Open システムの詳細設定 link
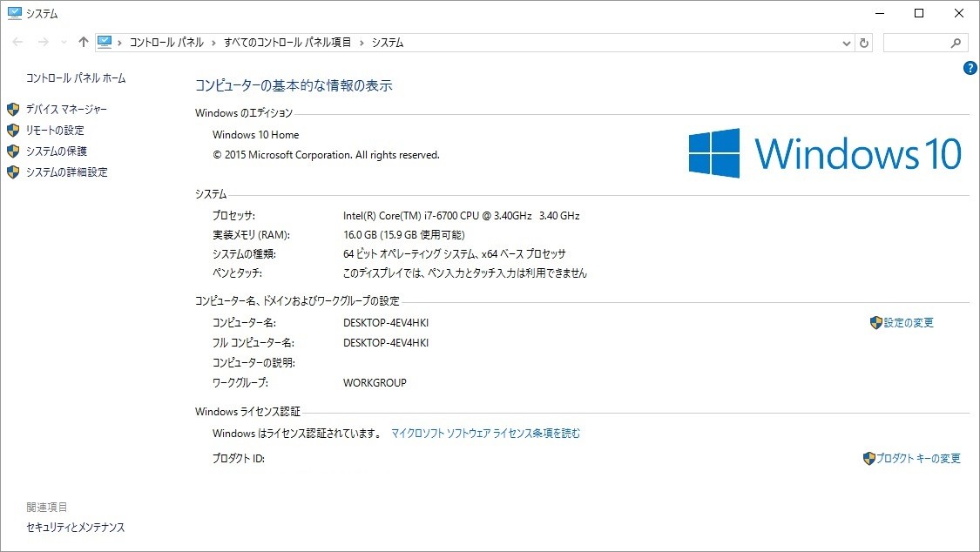Image resolution: width=980 pixels, height=552 pixels. coord(67,172)
